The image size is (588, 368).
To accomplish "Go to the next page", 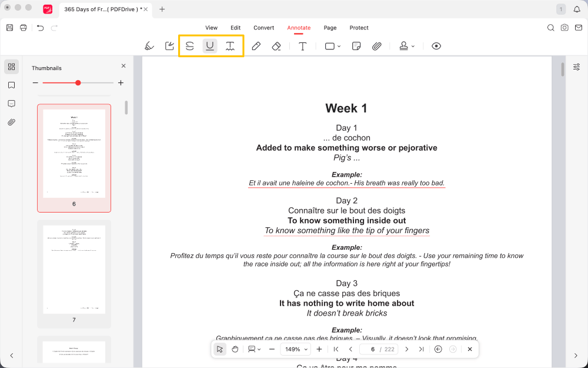I will [406, 349].
